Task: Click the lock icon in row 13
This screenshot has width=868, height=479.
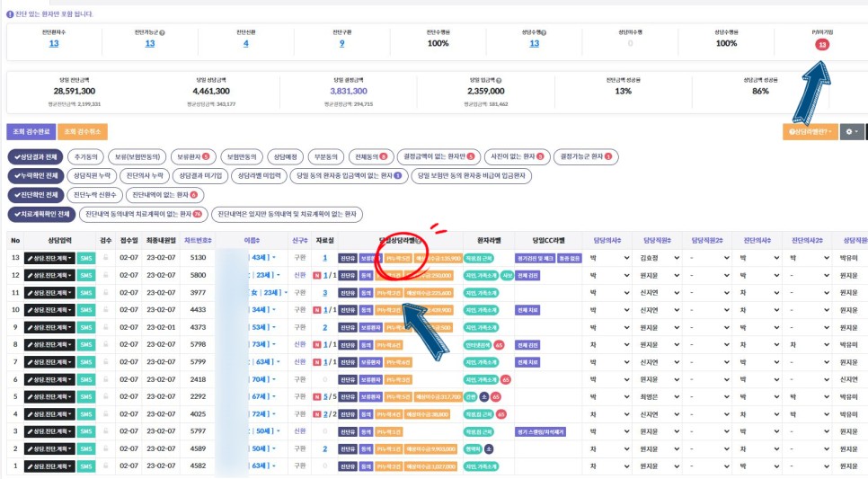Action: tap(105, 257)
